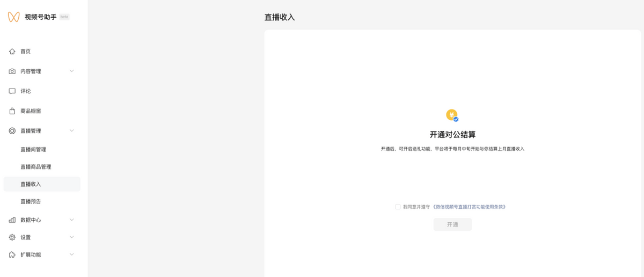
Task: Expand the 内容管理 chevron arrow
Action: [x=72, y=71]
